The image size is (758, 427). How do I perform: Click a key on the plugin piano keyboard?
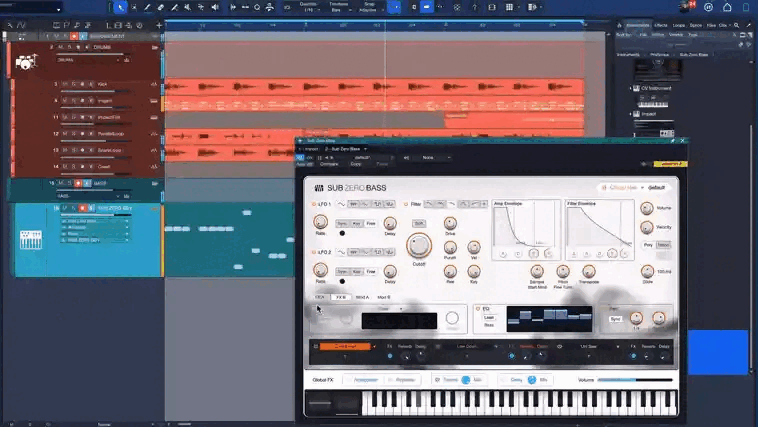point(520,403)
